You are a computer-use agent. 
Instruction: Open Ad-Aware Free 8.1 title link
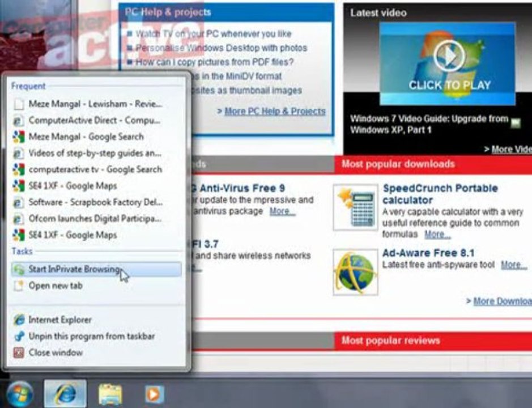428,253
